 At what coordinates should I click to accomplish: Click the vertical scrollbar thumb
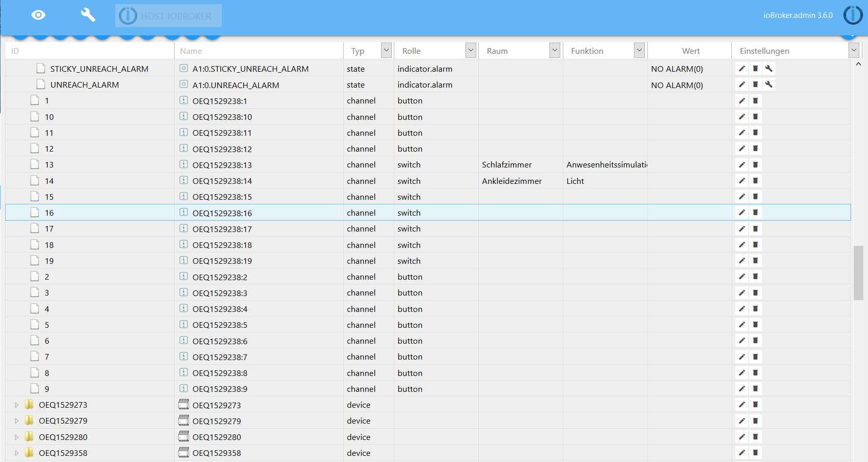pos(858,272)
